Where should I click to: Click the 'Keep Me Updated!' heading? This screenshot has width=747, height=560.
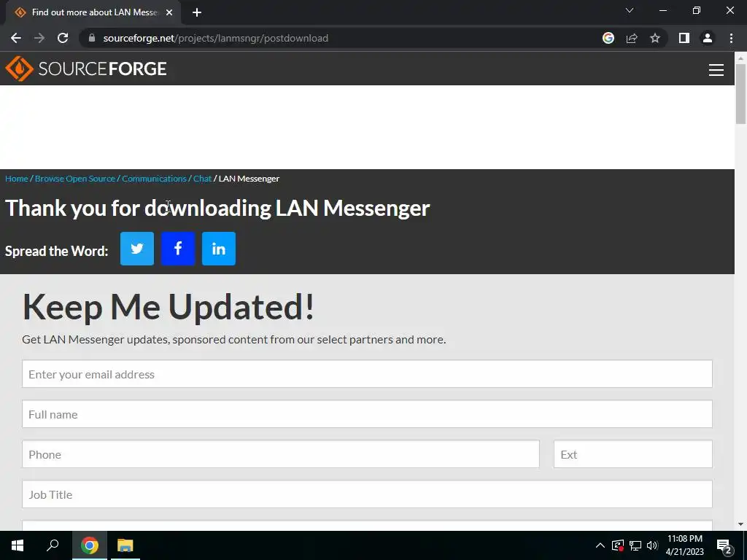169,307
